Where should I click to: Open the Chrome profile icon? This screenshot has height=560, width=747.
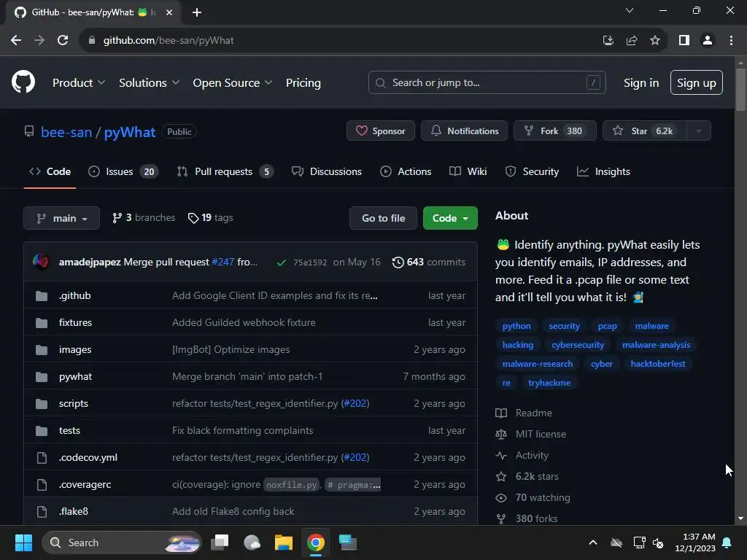click(x=708, y=41)
